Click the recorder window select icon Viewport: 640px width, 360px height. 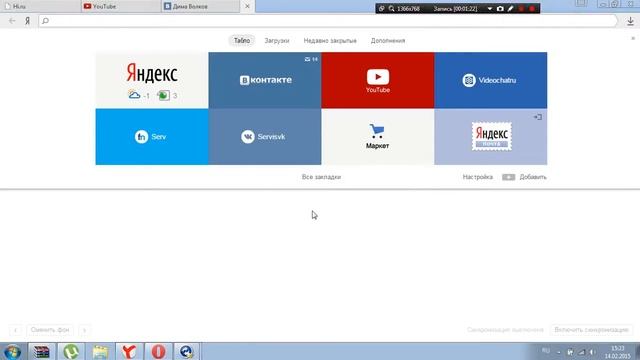(x=382, y=9)
